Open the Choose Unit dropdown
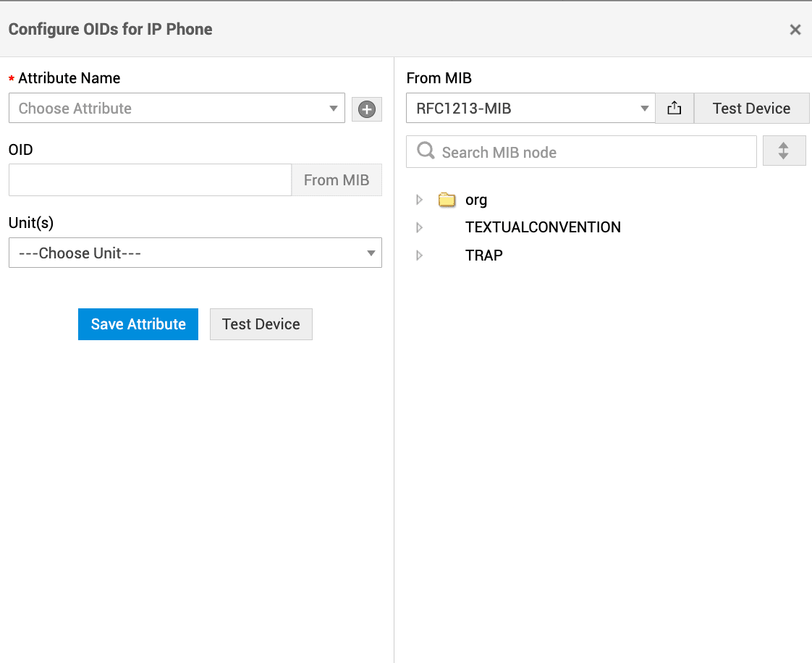Screen dimensions: 812x663 click(x=195, y=253)
